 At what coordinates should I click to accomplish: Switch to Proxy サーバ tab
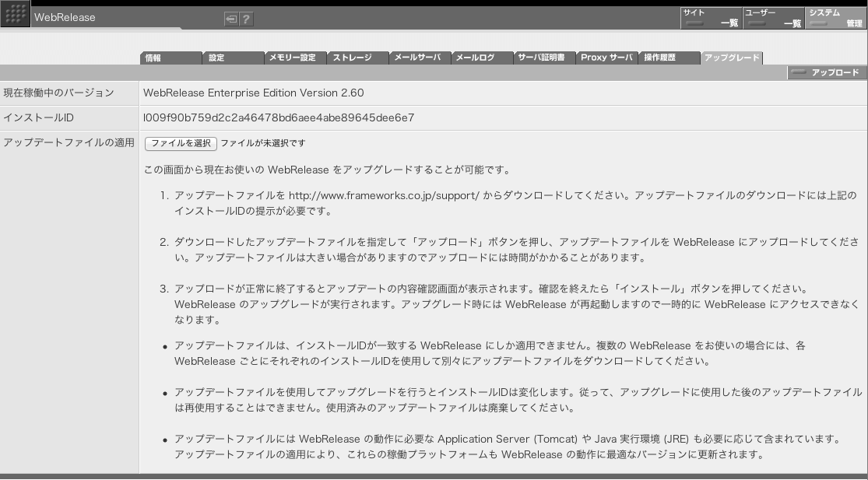[x=607, y=58]
